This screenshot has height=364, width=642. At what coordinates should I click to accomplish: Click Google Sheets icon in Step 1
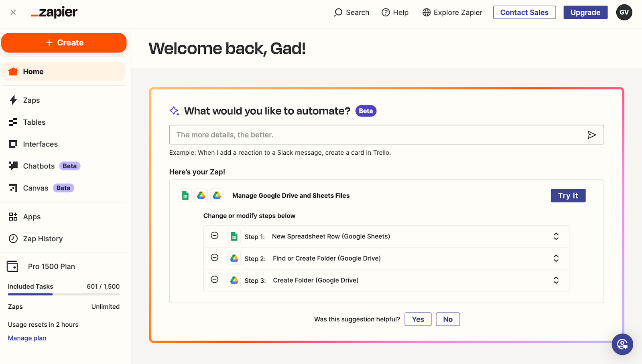tap(234, 237)
